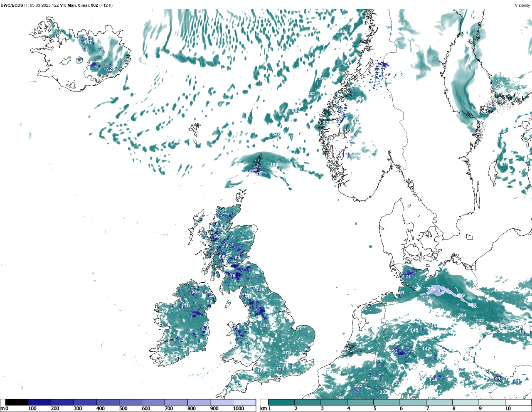Click the '128' value in southern Ireland
This screenshot has height=412, width=532.
coord(183,342)
